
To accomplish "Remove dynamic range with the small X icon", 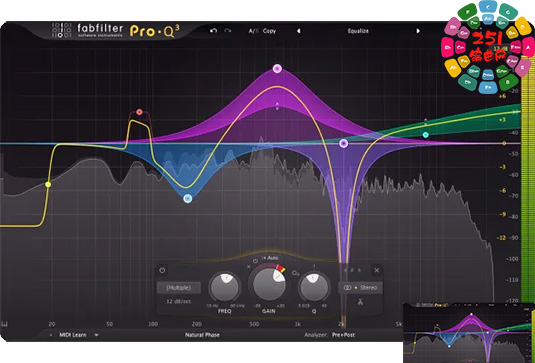I will pyautogui.click(x=248, y=266).
